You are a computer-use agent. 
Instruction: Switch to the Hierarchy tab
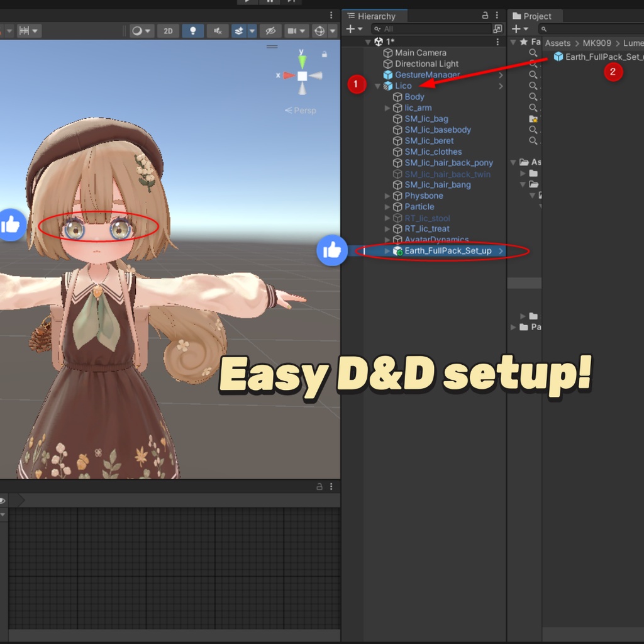tap(375, 16)
